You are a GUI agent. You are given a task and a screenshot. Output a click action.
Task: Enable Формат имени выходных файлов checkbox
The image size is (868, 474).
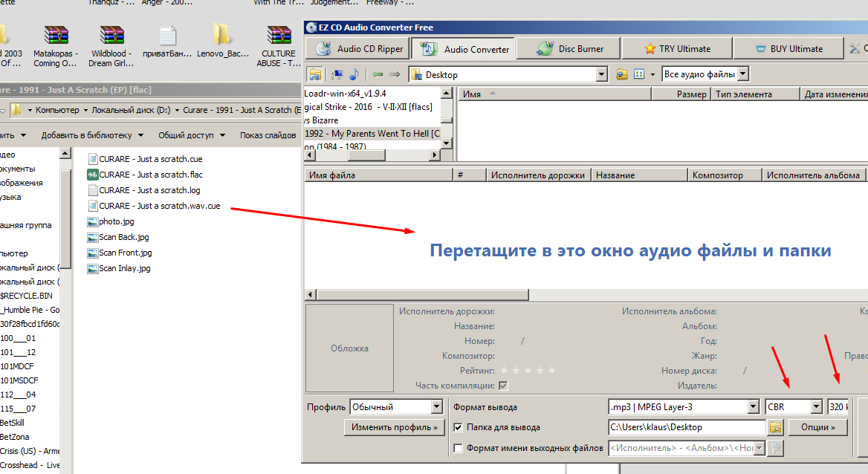point(458,448)
